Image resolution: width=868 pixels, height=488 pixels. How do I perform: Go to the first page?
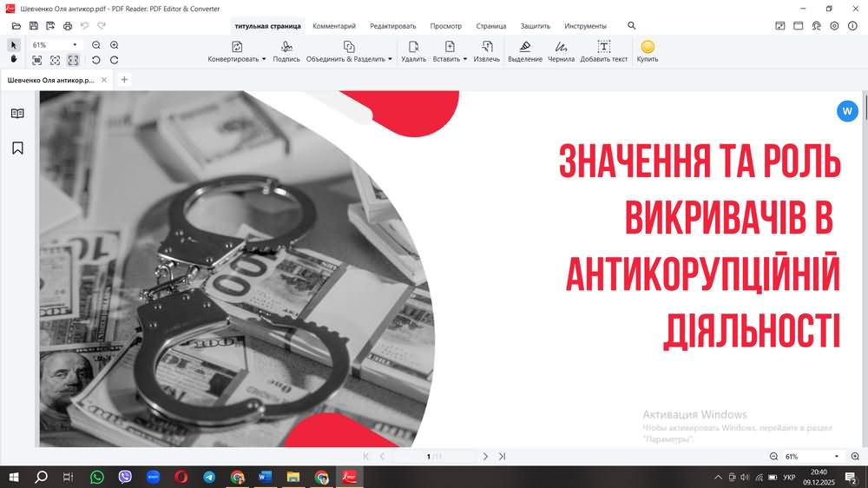click(365, 457)
